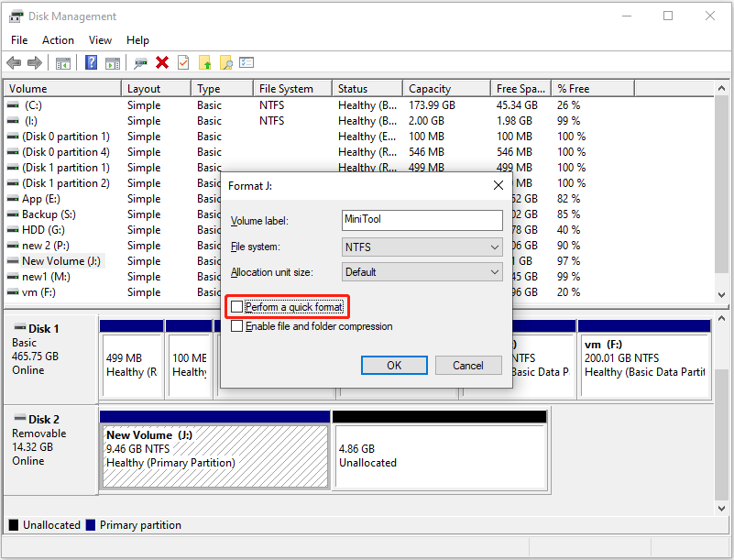Click the folder with up arrow toolbar icon

click(206, 62)
